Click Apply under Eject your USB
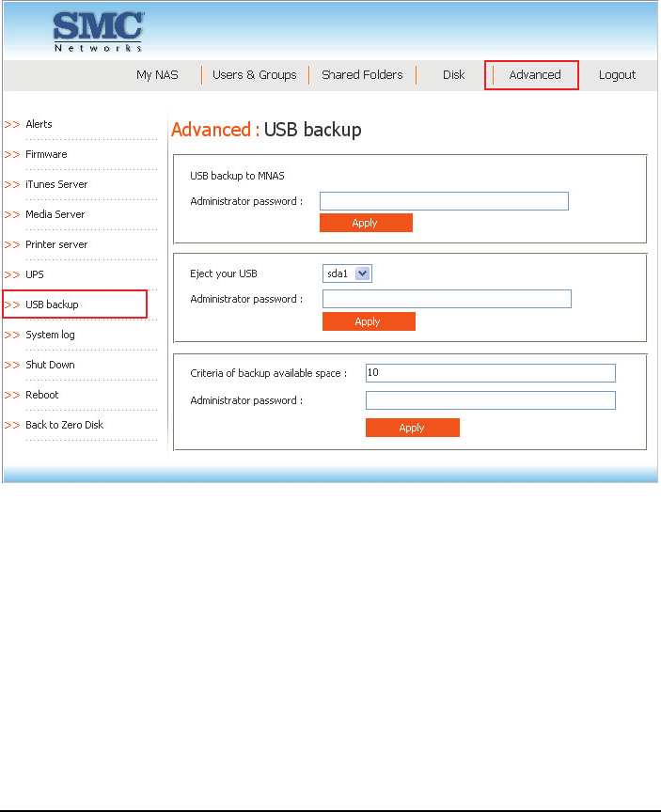This screenshot has height=812, width=661. [x=369, y=321]
